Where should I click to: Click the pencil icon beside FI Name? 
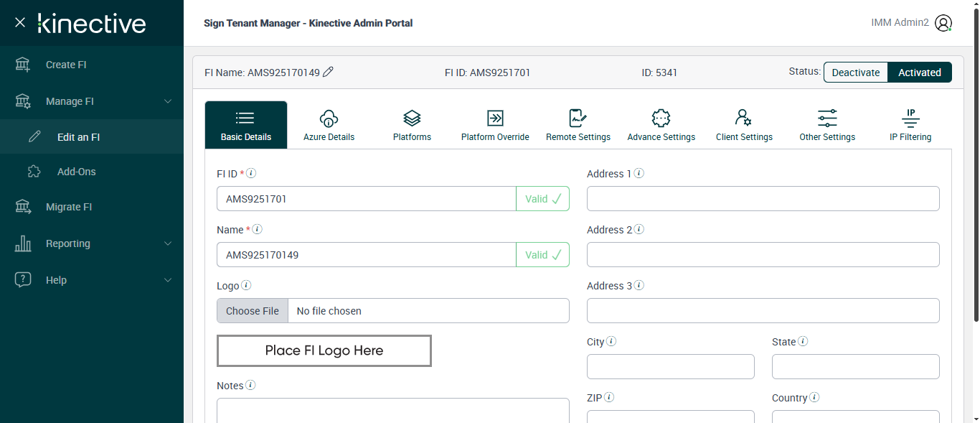click(329, 72)
